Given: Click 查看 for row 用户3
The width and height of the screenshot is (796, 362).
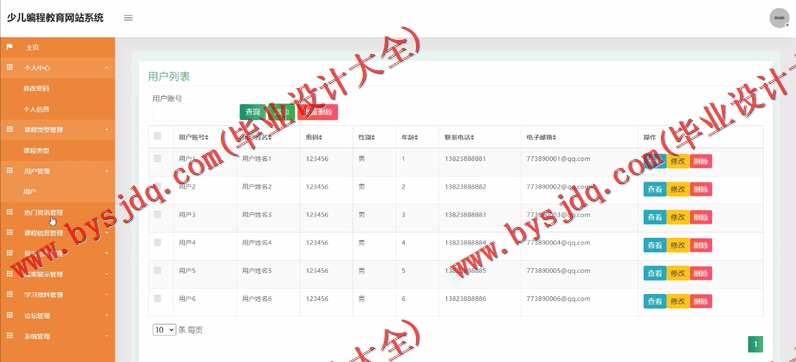Looking at the screenshot, I should click(x=655, y=217).
